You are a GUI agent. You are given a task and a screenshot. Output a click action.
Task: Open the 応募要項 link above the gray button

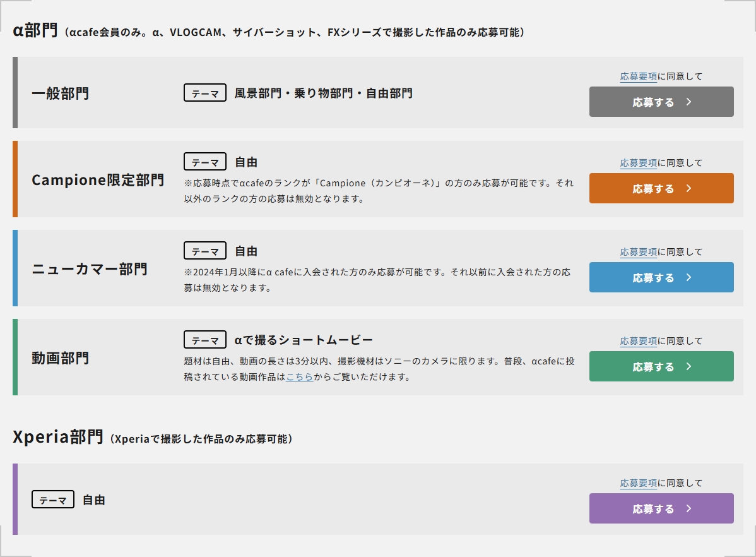pyautogui.click(x=638, y=76)
